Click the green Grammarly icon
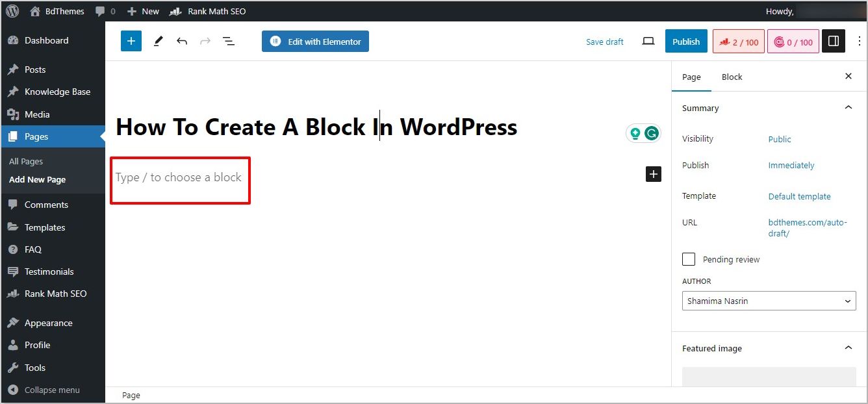This screenshot has height=404, width=868. [651, 133]
